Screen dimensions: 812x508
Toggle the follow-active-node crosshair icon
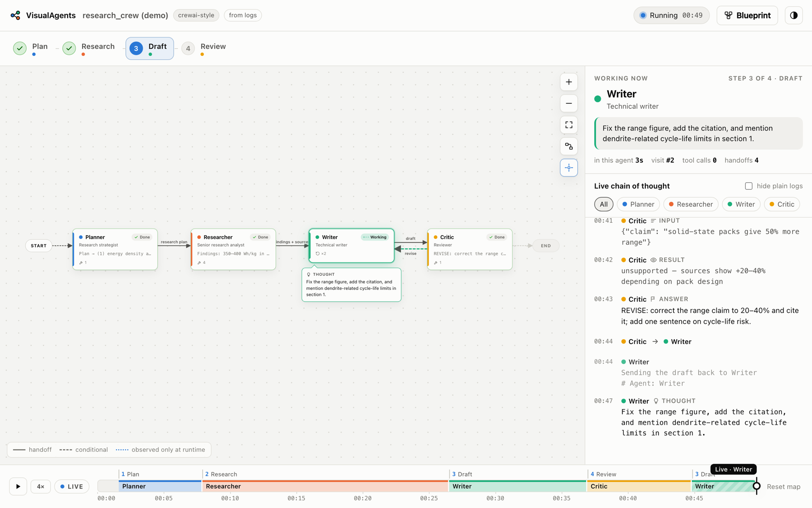(x=569, y=168)
